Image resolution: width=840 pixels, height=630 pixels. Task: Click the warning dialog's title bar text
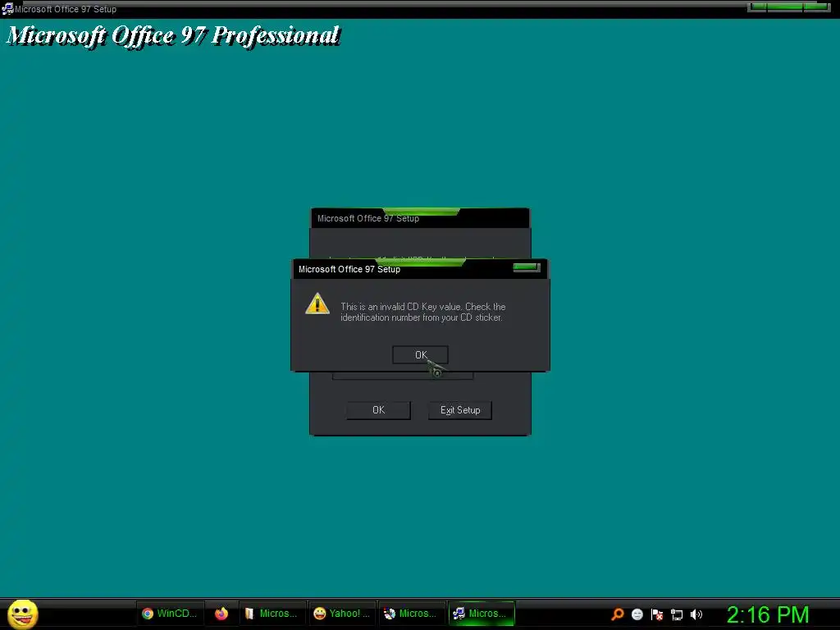coord(349,269)
